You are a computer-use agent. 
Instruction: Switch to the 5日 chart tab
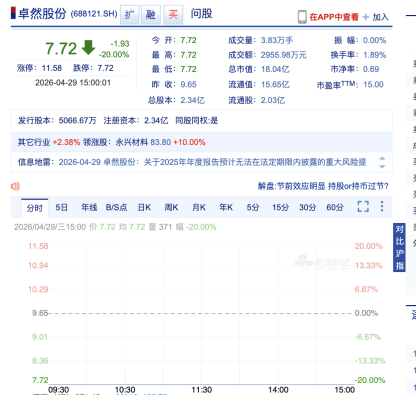coord(61,207)
